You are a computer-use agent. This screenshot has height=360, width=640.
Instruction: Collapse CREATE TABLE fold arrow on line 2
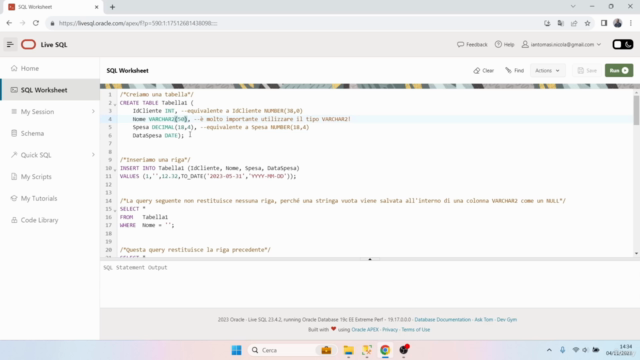[115, 104]
